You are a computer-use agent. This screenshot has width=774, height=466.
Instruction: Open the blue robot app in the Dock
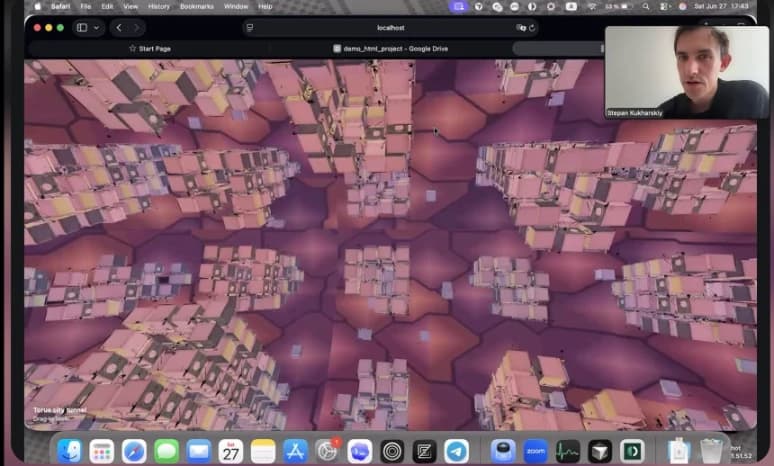click(503, 451)
